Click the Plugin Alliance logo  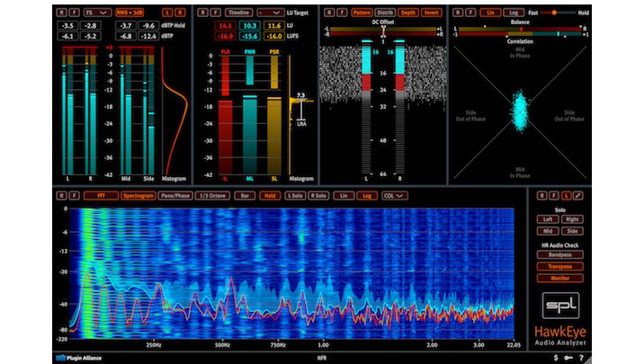78,358
